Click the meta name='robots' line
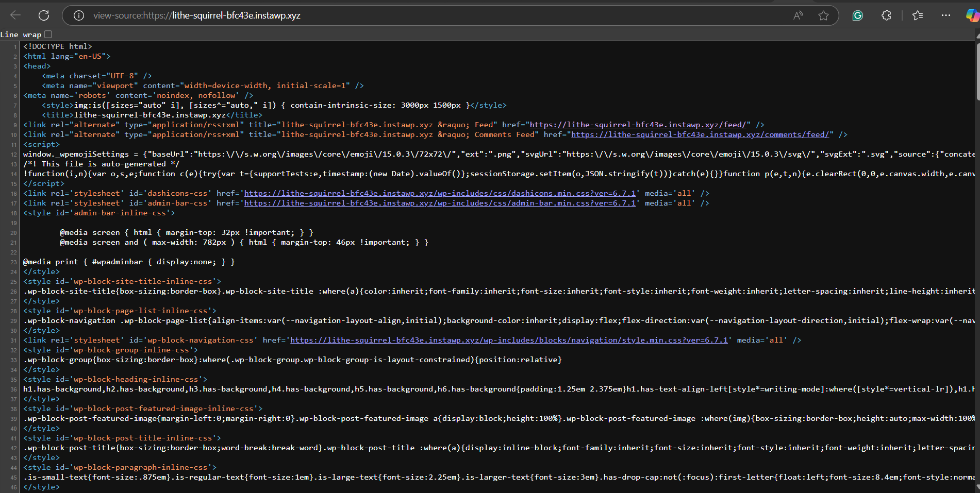This screenshot has height=493, width=980. pyautogui.click(x=138, y=95)
